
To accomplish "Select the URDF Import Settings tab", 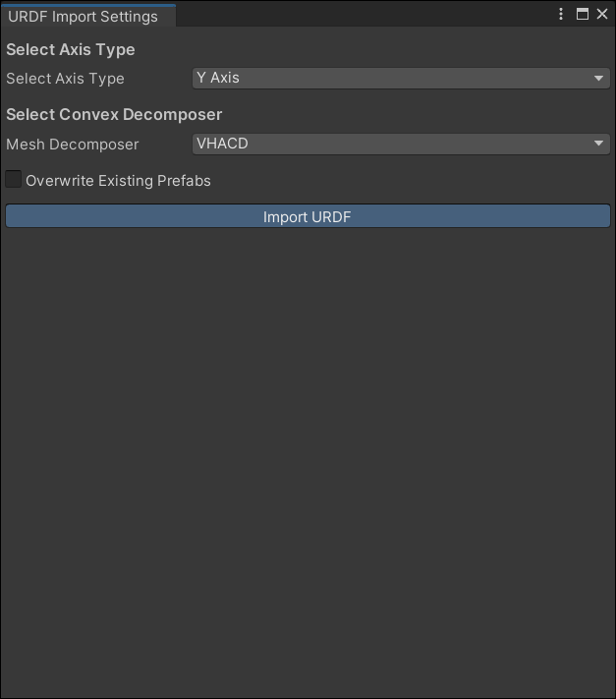I will coord(84,16).
